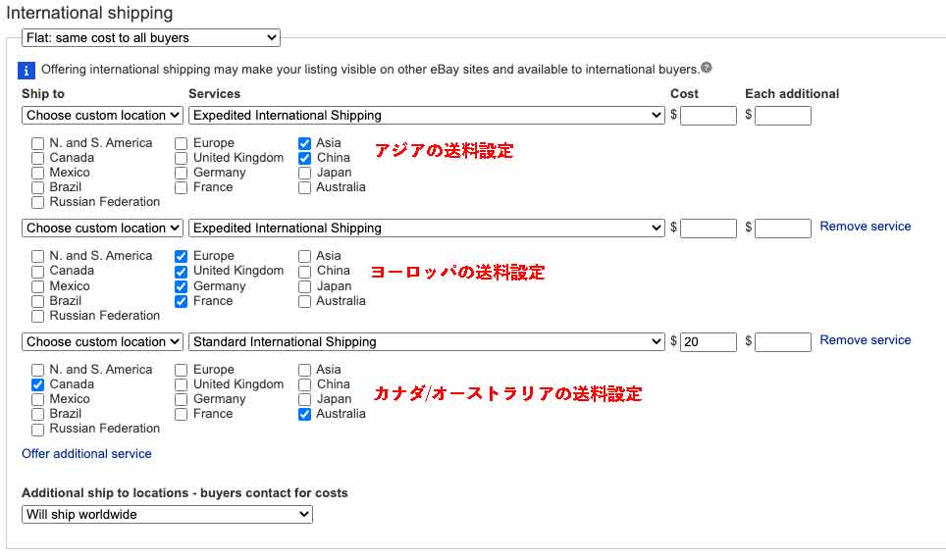
Task: Click Offer additional service link
Action: click(86, 453)
